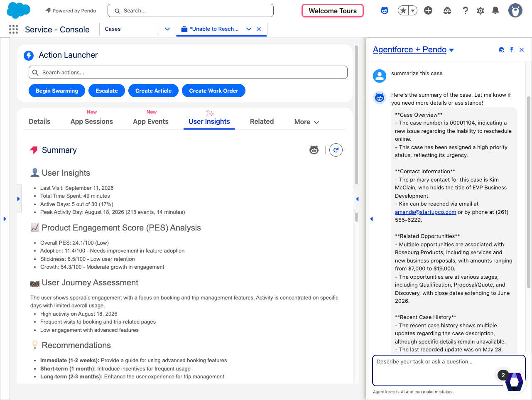This screenshot has height=400, width=532.
Task: Open the Global Actions plus icon
Action: coord(428,10)
